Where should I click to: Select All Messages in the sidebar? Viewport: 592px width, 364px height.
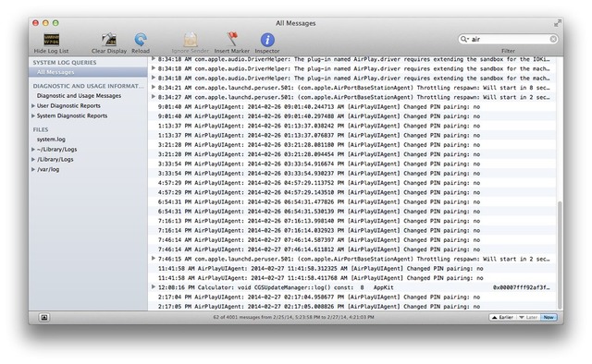tap(88, 72)
